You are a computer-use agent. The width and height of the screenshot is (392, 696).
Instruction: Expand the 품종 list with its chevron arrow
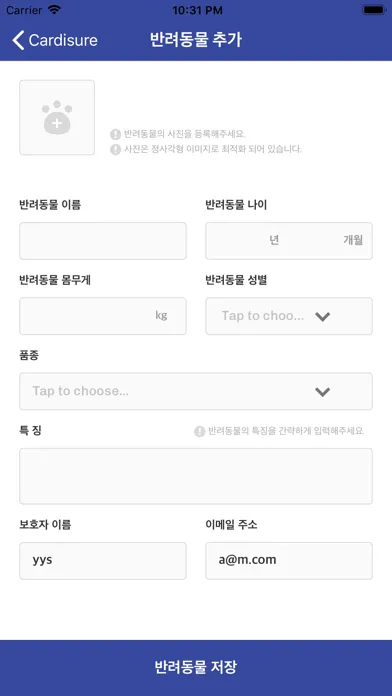[x=322, y=392]
